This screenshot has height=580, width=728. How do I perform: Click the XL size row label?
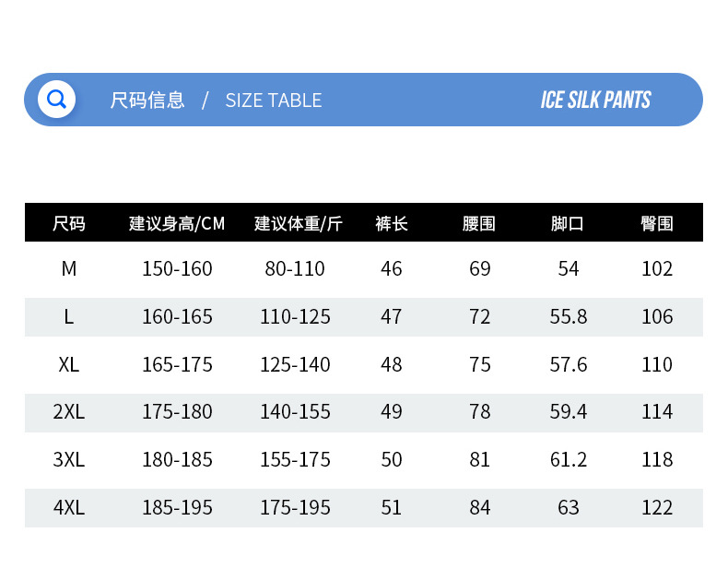(x=69, y=364)
